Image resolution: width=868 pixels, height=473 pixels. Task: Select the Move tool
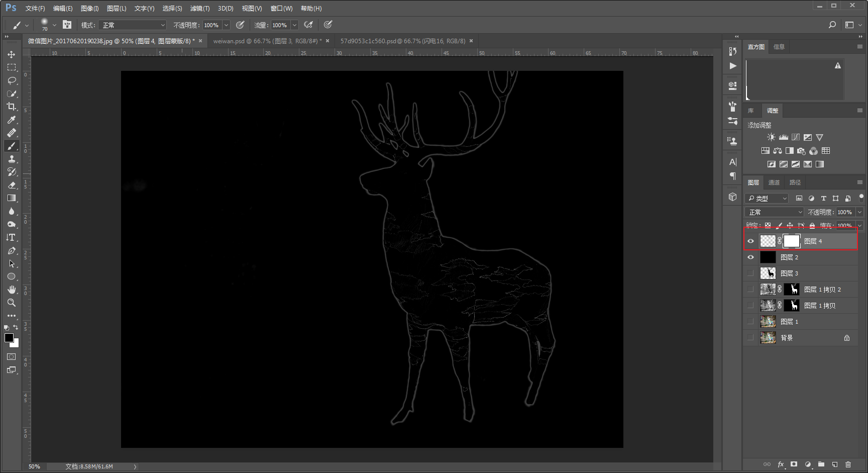click(12, 54)
